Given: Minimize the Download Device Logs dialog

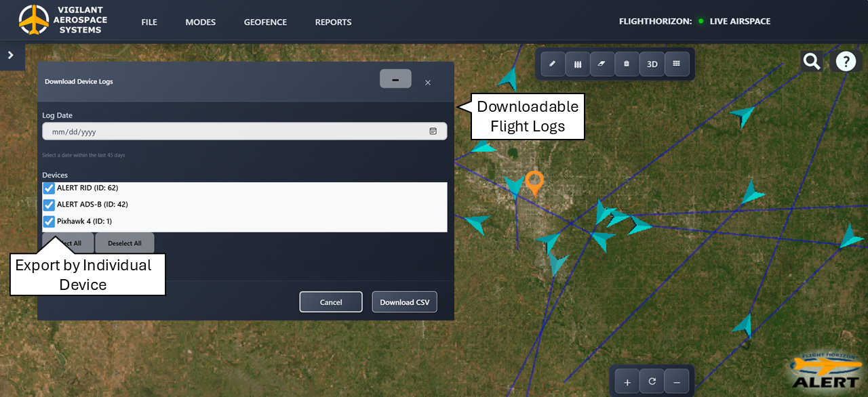Looking at the screenshot, I should click(395, 79).
